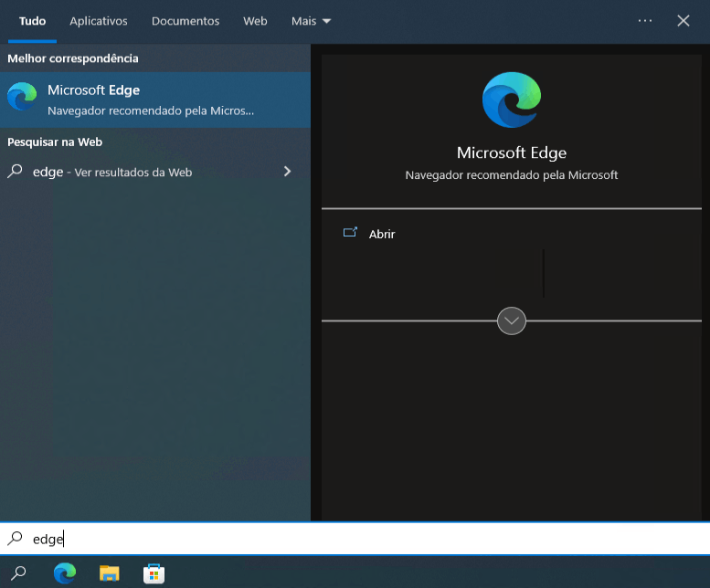
Task: Click the large Edge logo in preview pane
Action: click(x=511, y=100)
